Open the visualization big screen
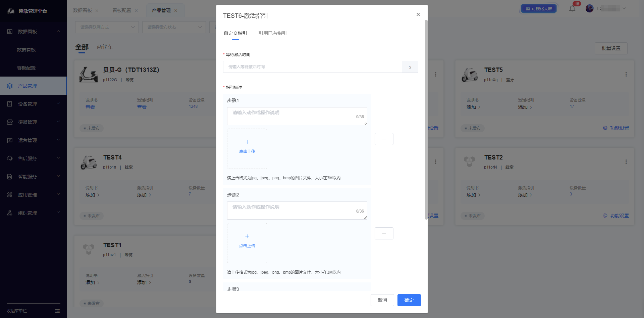 539,9
